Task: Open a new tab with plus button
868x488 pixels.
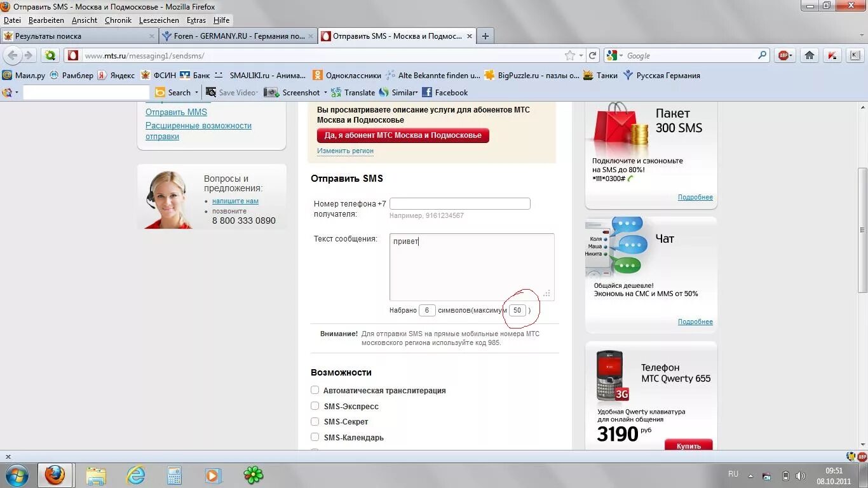Action: (485, 36)
